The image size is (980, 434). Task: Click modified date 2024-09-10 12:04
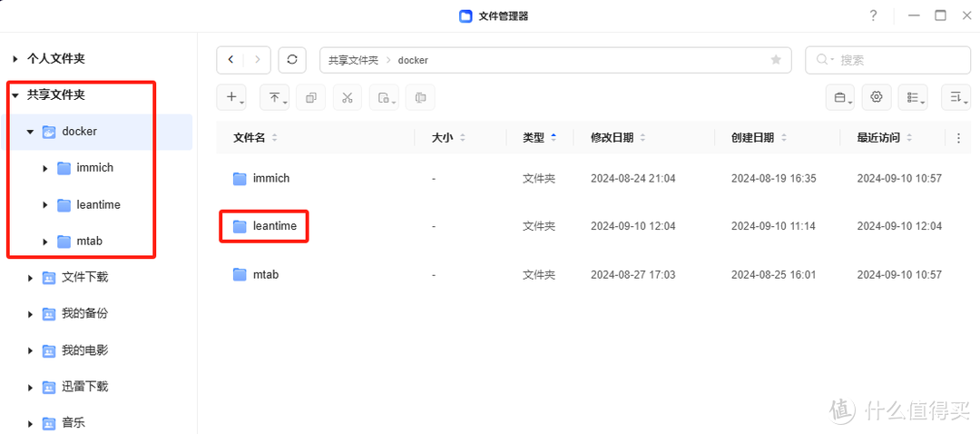coord(633,226)
